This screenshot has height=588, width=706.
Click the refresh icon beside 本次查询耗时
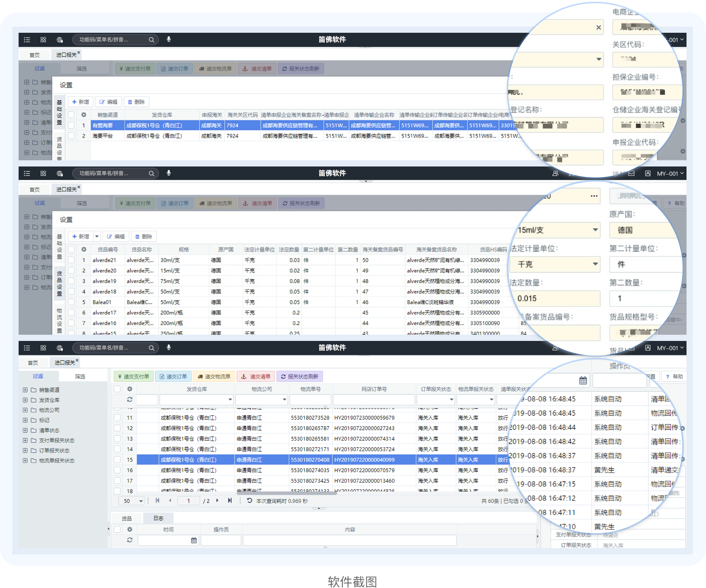pyautogui.click(x=249, y=501)
